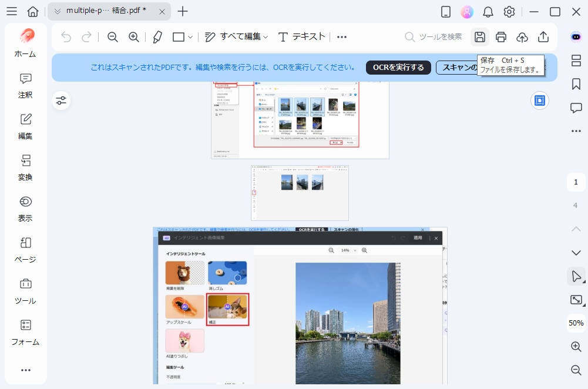Save the current PDF file
Image resolution: width=588 pixels, height=389 pixels.
coord(479,36)
